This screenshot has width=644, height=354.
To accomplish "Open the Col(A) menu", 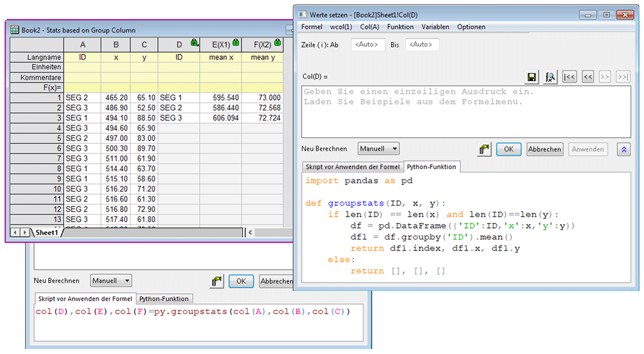I will coord(370,27).
